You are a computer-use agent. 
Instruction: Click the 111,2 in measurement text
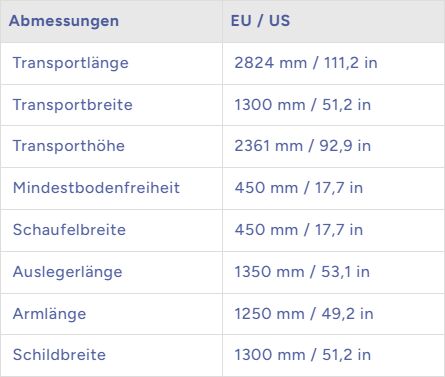pos(351,63)
